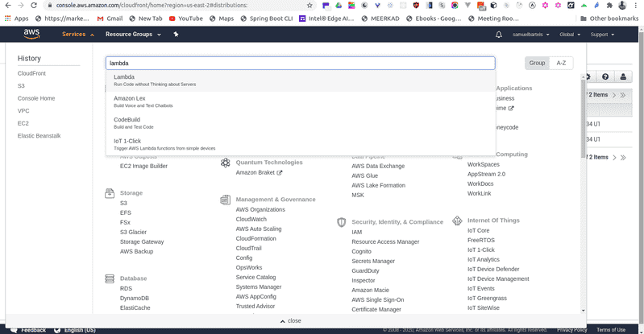Click the Security shield icon
The image size is (644, 334).
coord(341,222)
